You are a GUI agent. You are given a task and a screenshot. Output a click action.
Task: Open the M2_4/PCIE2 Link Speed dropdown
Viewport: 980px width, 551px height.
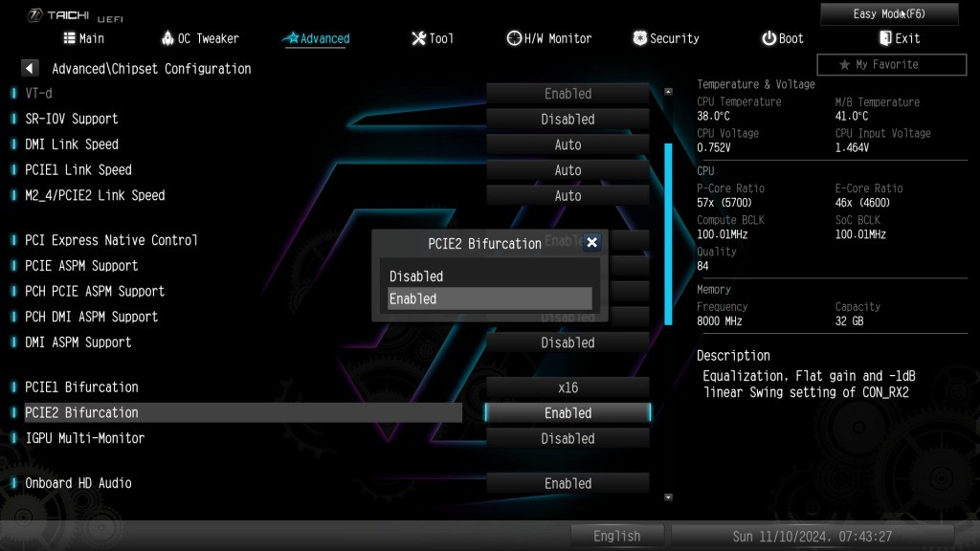568,196
